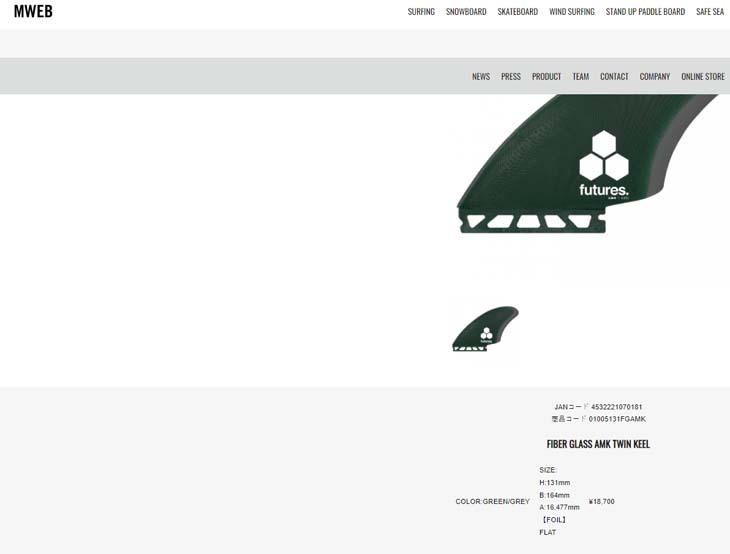Click the MWEB site logo
The width and height of the screenshot is (730, 554).
coord(33,11)
